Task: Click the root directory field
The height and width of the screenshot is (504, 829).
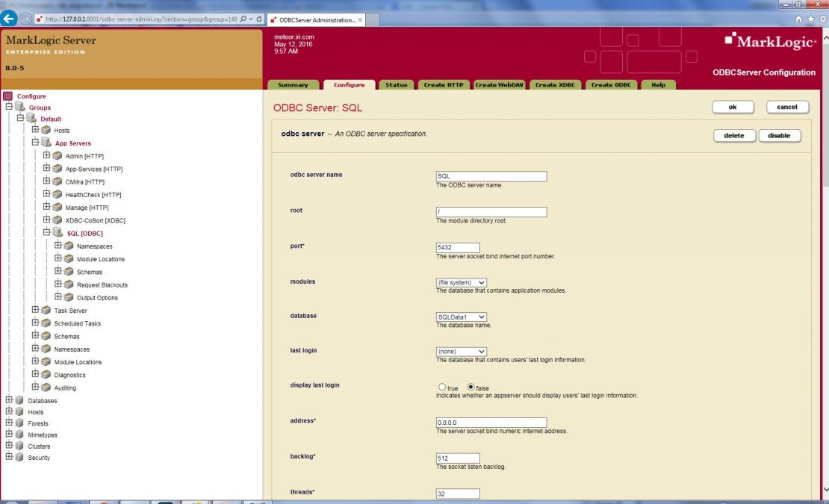Action: click(x=491, y=212)
